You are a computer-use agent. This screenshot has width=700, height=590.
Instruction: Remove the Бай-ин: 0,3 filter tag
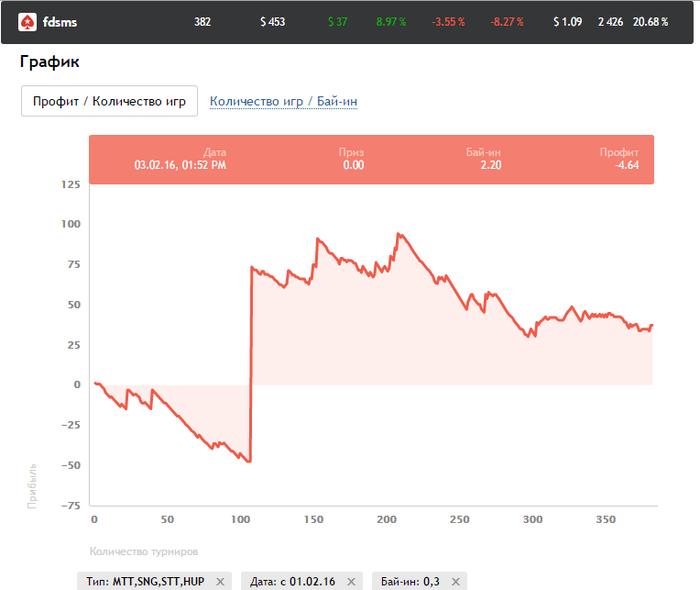point(455,582)
